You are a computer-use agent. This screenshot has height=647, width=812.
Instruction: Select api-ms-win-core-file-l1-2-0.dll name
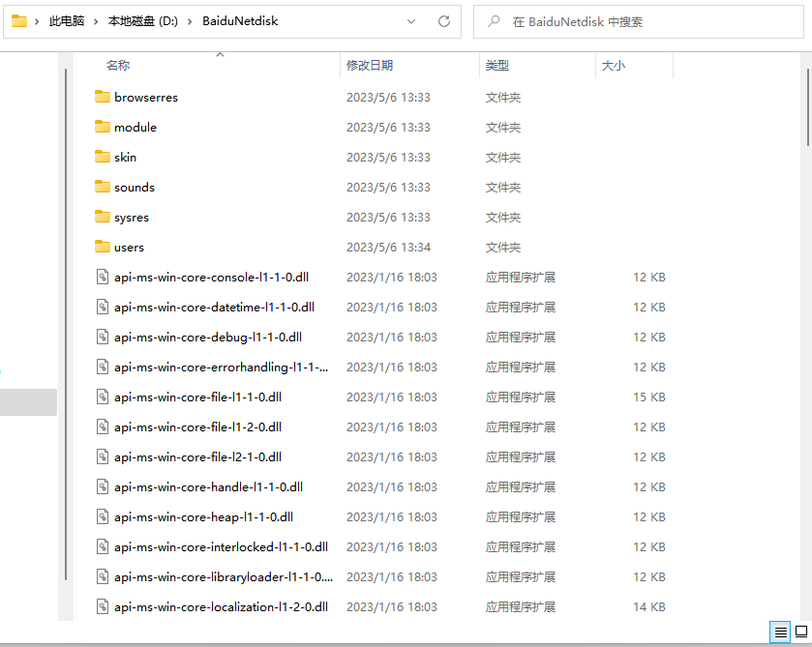(197, 427)
